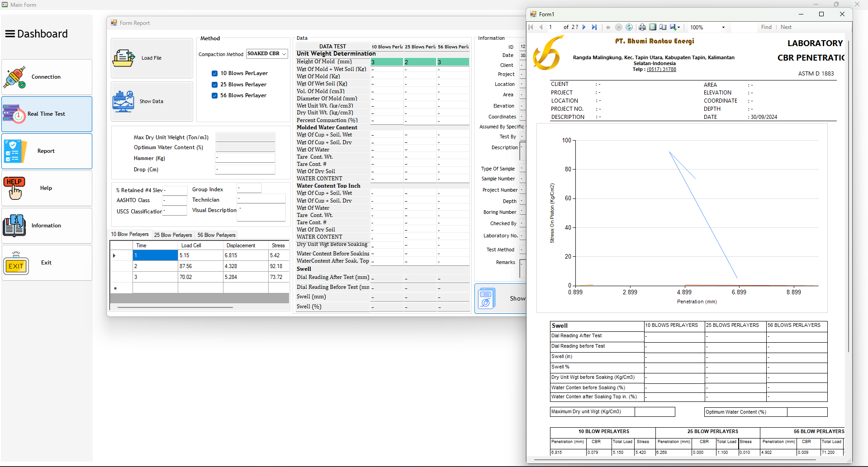Switch to print layout view
The height and width of the screenshot is (467, 868).
(653, 27)
